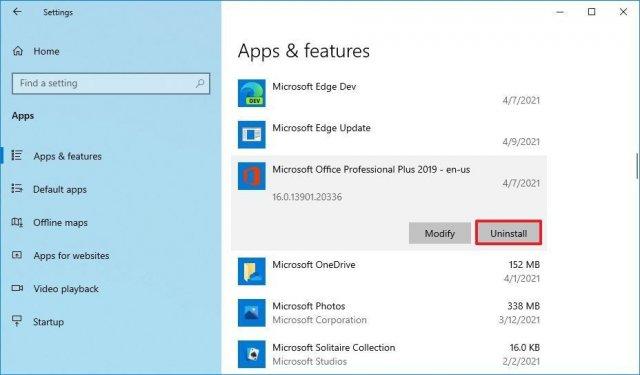Click the Microsoft Photos app icon
The width and height of the screenshot is (640, 375).
(251, 313)
